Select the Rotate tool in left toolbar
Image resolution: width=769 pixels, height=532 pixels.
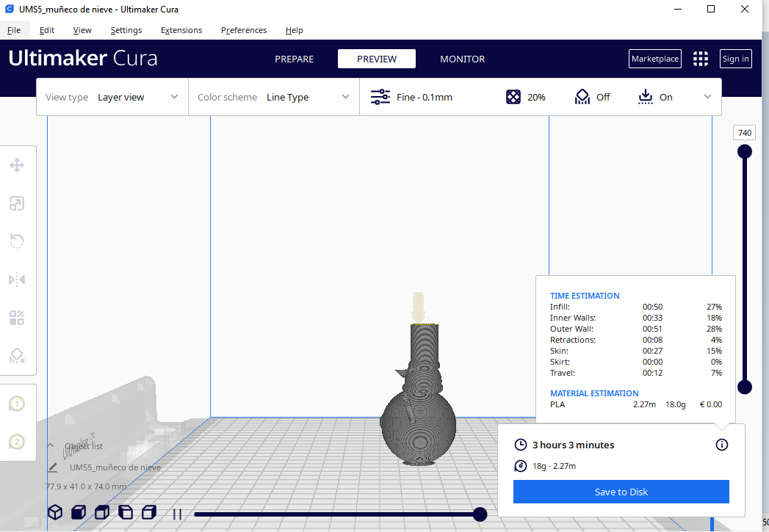pyautogui.click(x=17, y=241)
